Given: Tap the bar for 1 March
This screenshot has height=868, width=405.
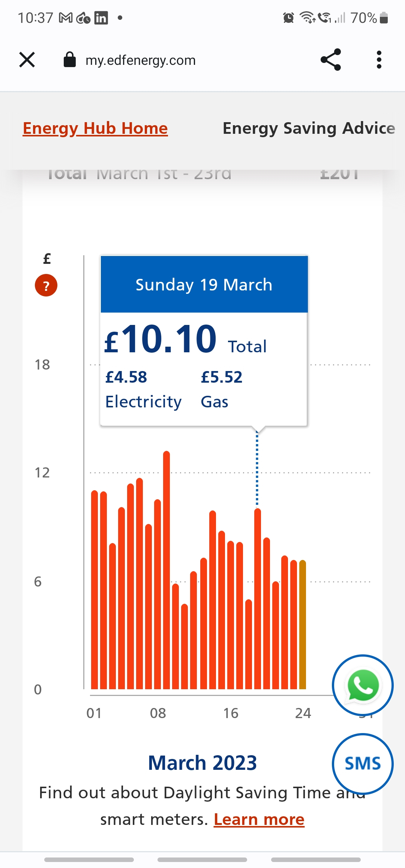Looking at the screenshot, I should coord(94,590).
